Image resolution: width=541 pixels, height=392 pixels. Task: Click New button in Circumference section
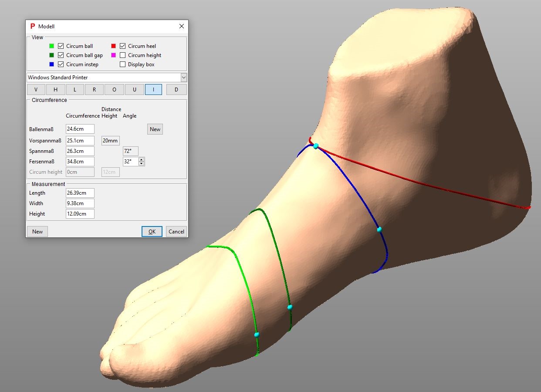click(155, 129)
